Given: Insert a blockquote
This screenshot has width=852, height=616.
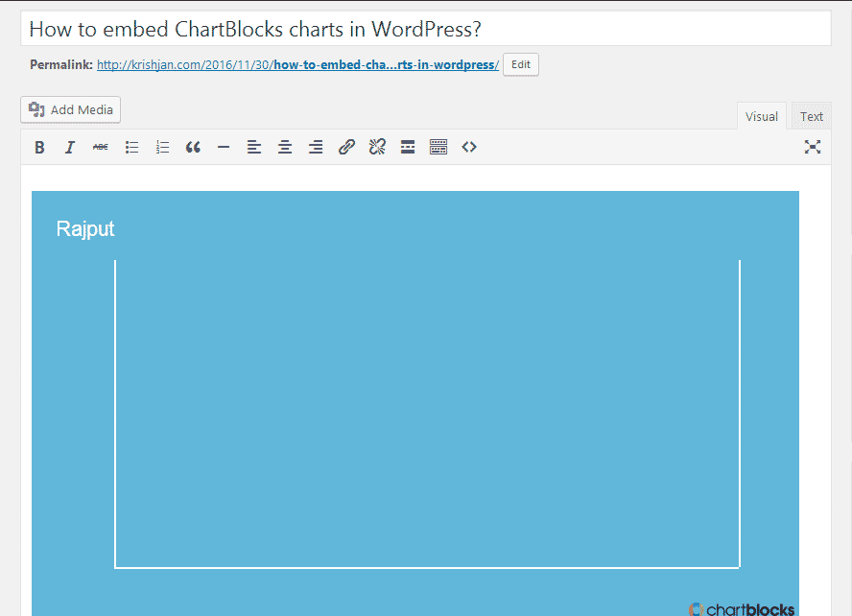Looking at the screenshot, I should 193,147.
